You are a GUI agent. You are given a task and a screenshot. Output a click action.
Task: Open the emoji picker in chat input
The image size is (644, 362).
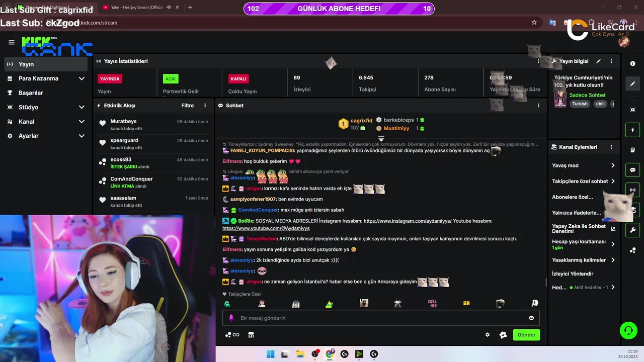(531, 318)
